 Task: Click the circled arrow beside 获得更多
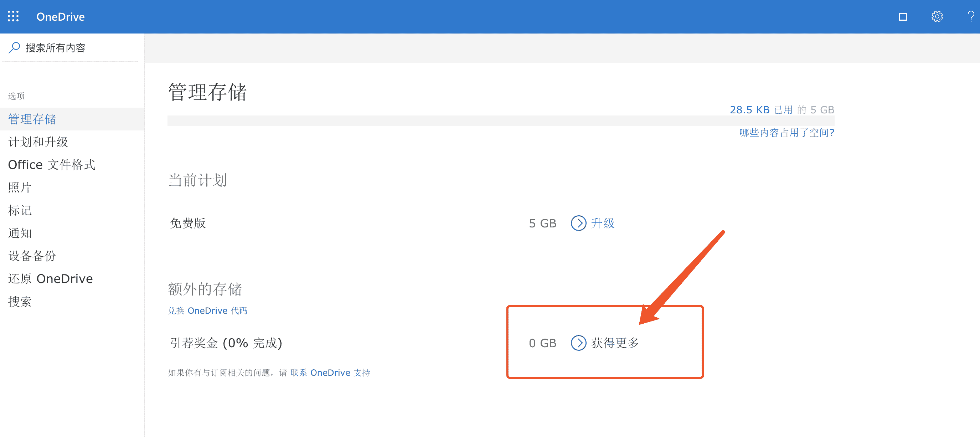coord(578,343)
